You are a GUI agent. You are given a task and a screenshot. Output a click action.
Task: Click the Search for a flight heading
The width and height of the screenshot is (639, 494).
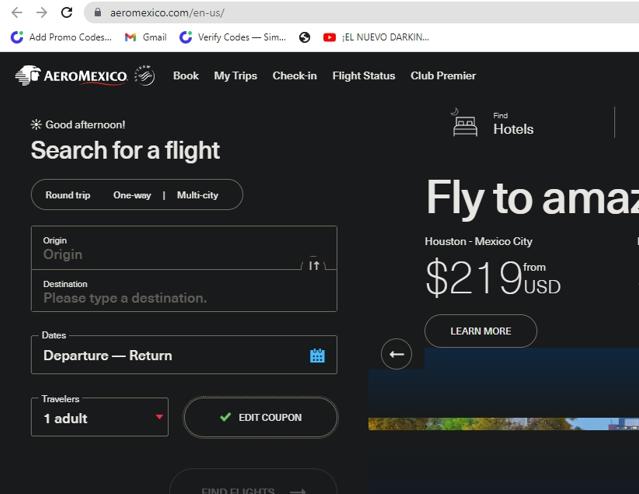[x=126, y=150]
